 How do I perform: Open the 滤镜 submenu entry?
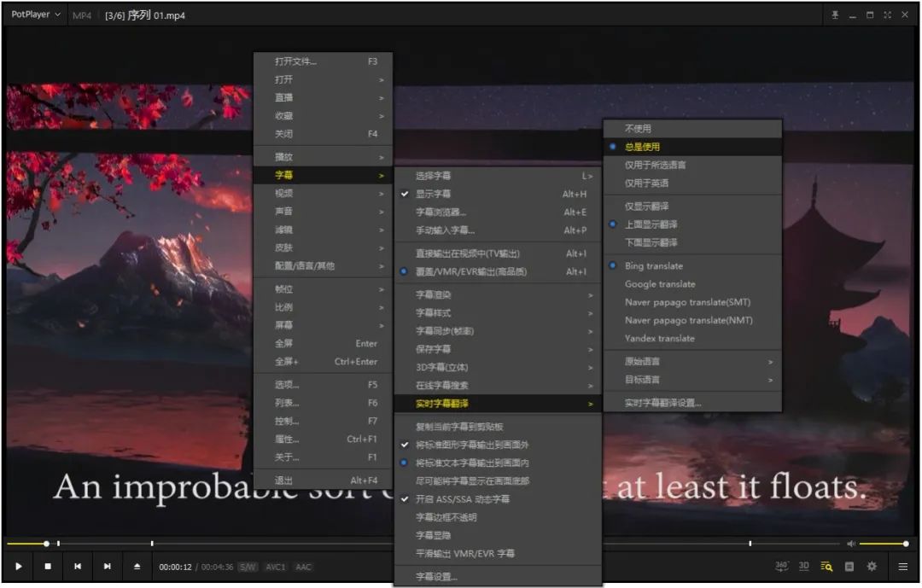(x=323, y=230)
